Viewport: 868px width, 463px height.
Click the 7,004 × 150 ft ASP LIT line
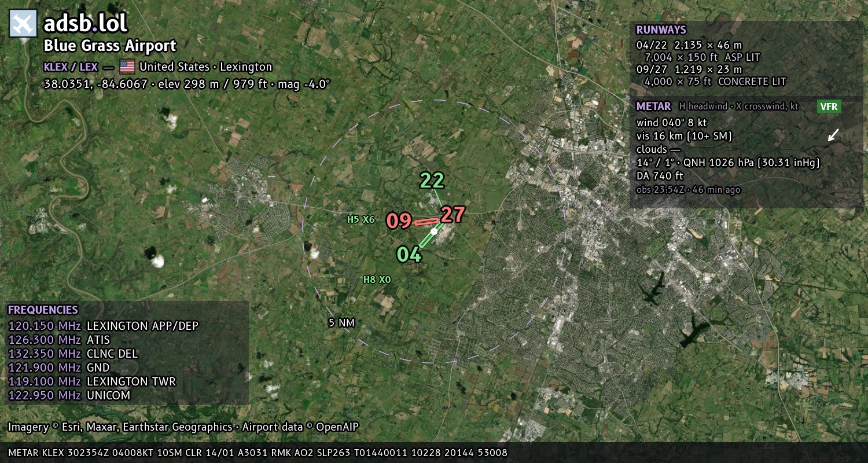pos(702,57)
